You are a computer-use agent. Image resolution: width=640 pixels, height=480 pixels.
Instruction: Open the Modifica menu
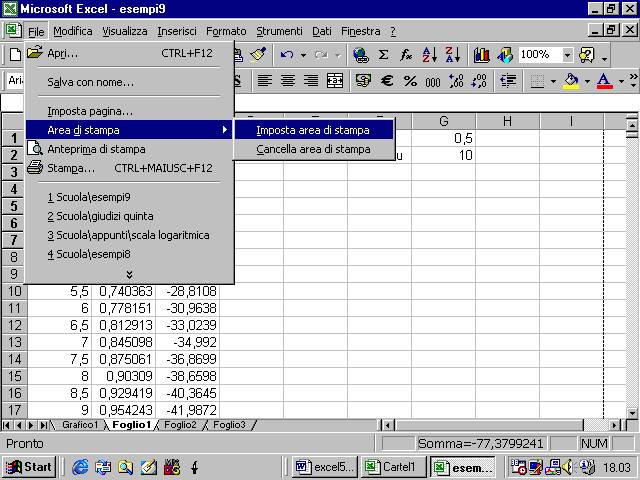click(x=73, y=31)
